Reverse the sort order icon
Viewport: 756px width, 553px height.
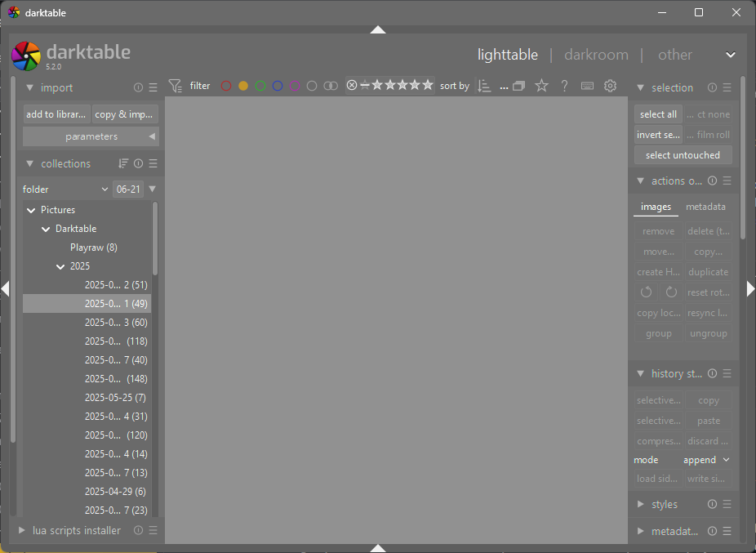483,86
